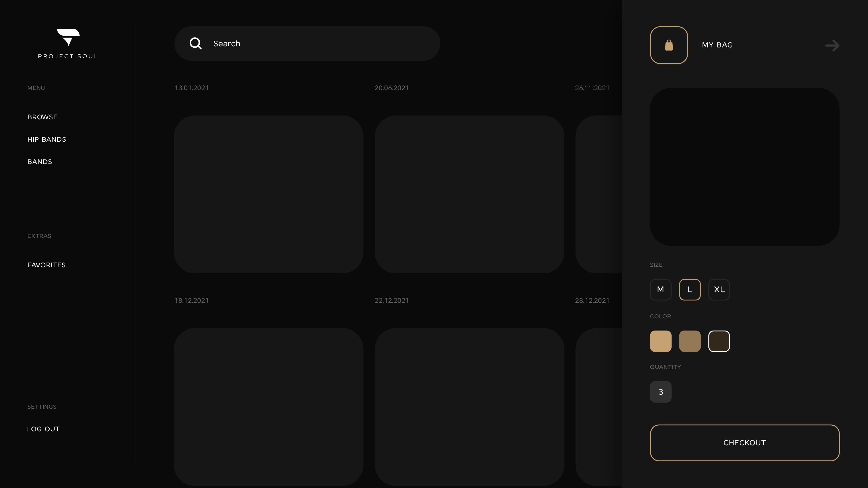Click the Project Soul logo
Image resolution: width=868 pixels, height=488 pixels.
pyautogui.click(x=68, y=44)
